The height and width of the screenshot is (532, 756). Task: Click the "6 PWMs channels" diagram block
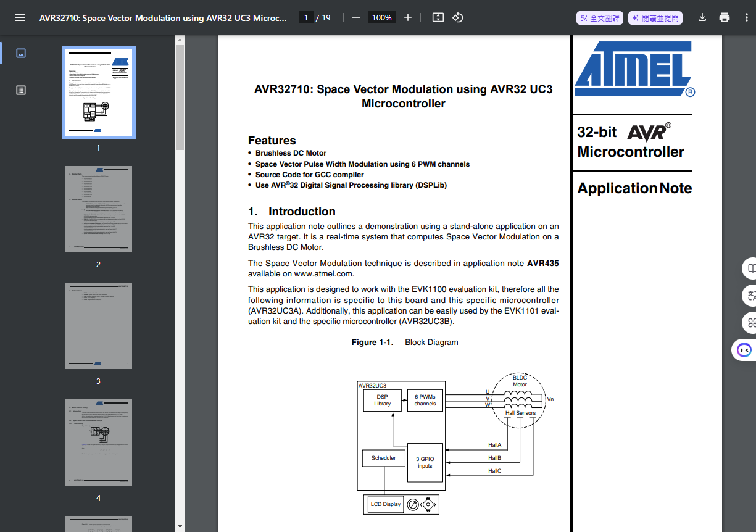click(x=425, y=401)
